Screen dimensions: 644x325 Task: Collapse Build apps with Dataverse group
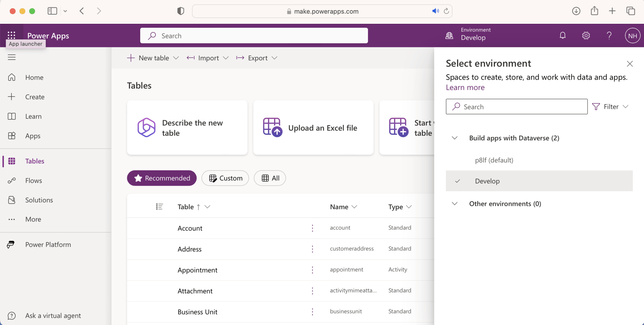455,138
